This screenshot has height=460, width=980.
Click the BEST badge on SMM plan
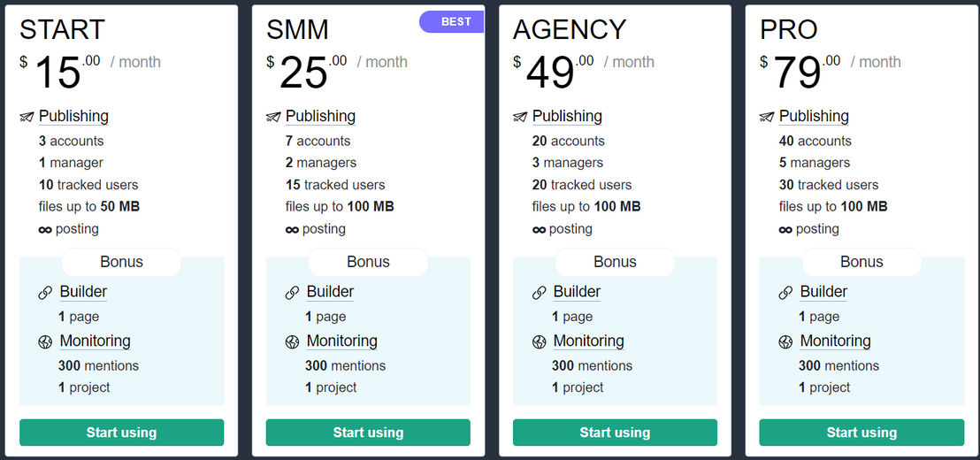pos(452,22)
